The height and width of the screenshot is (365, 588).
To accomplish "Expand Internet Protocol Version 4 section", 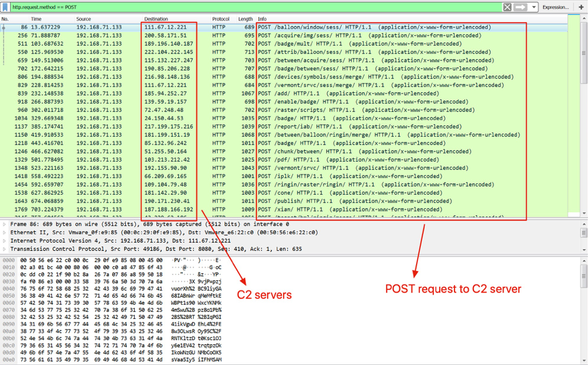I will click(4, 240).
